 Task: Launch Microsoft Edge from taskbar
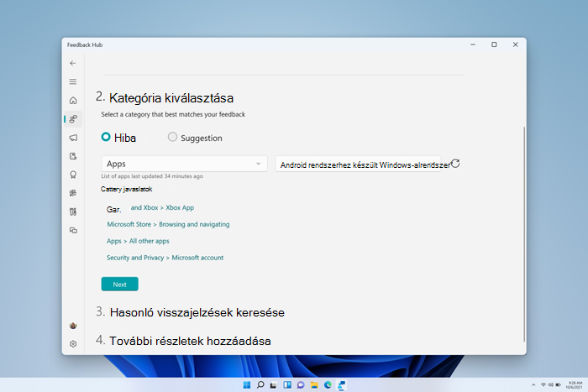pos(328,385)
